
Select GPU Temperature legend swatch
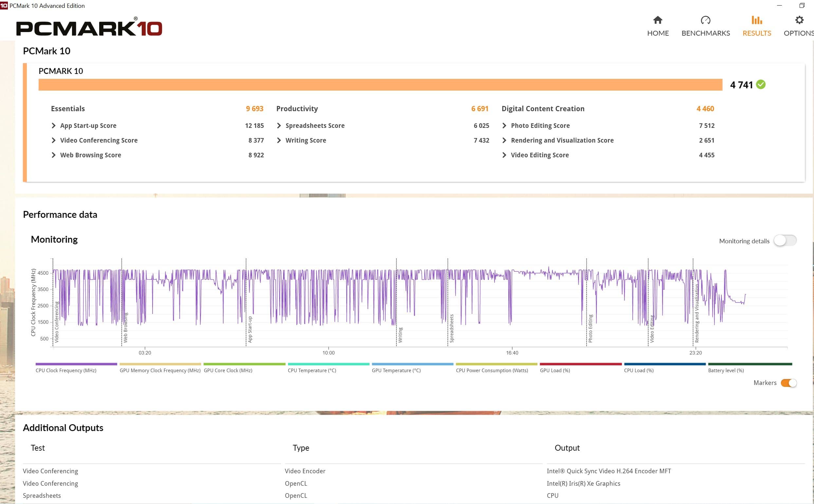[412, 364]
